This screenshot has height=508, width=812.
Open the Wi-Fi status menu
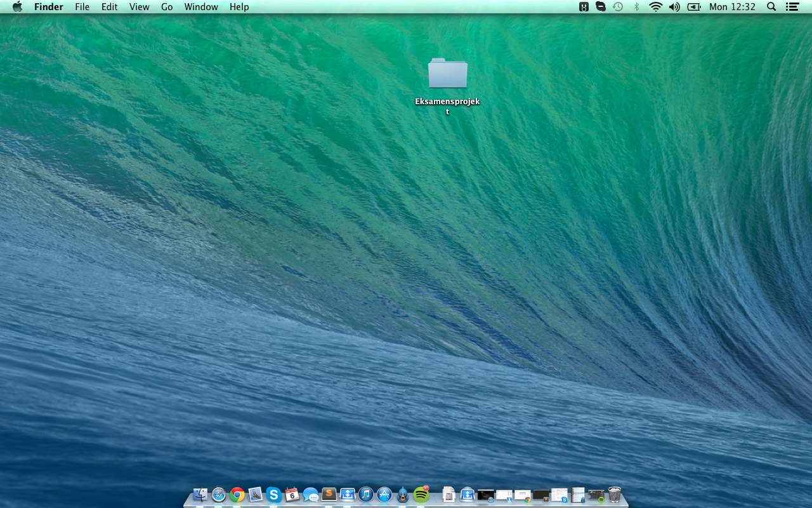tap(655, 7)
